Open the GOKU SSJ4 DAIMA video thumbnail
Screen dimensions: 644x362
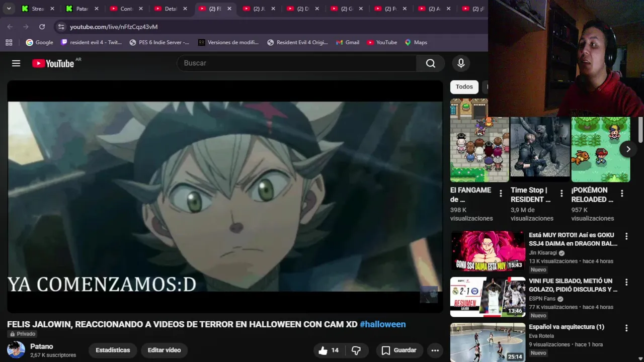click(488, 251)
